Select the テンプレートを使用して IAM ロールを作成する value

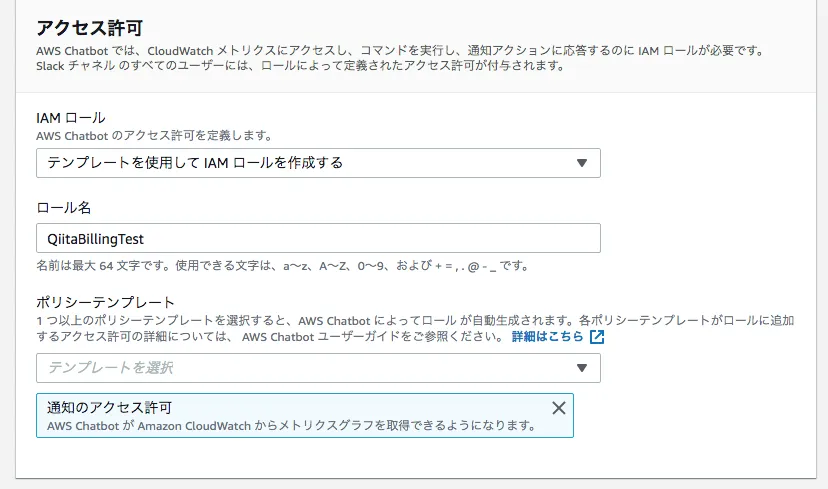pos(195,163)
